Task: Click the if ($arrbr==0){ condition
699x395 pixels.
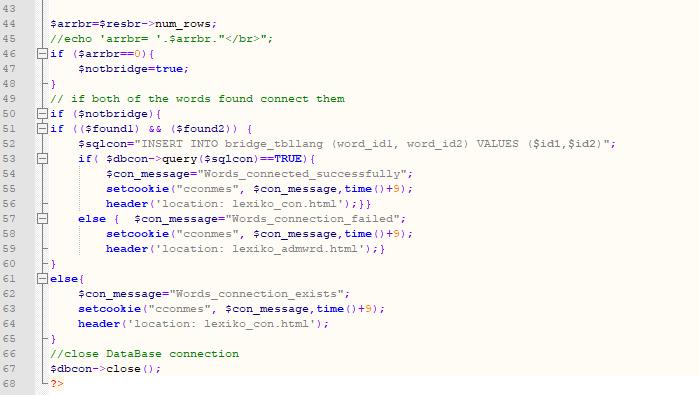Action: [x=102, y=54]
